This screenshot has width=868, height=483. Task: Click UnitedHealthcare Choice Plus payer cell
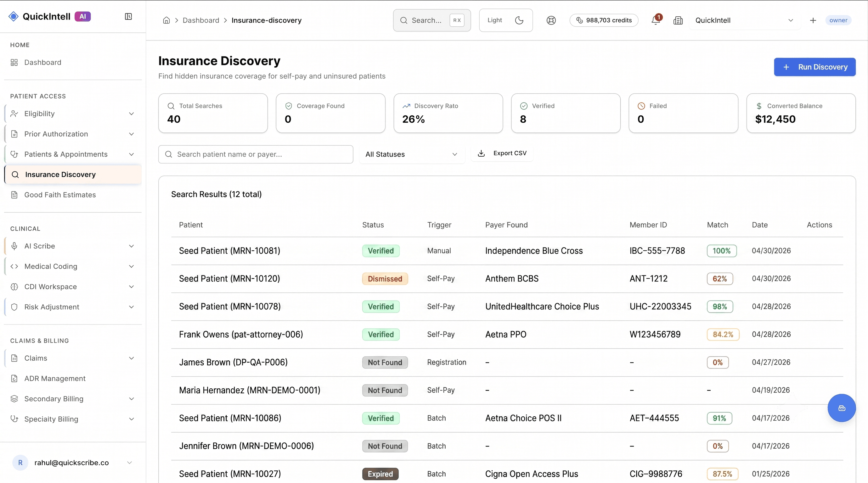tap(542, 307)
